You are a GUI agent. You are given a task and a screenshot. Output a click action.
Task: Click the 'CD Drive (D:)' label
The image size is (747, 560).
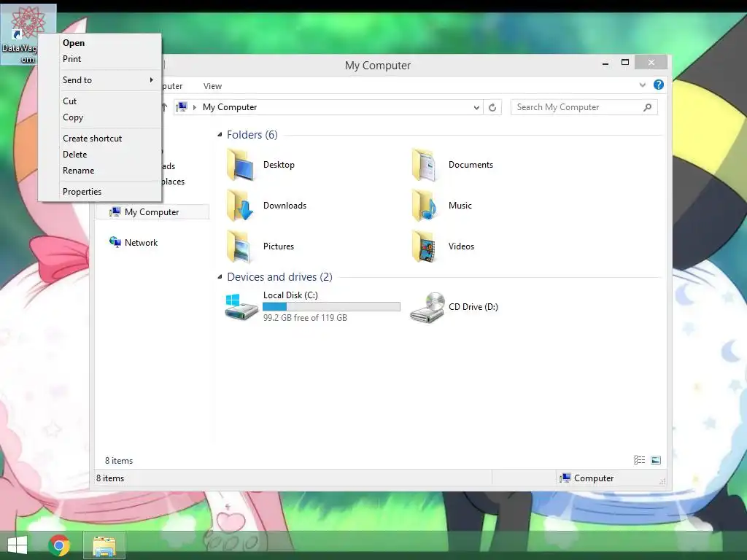click(473, 307)
